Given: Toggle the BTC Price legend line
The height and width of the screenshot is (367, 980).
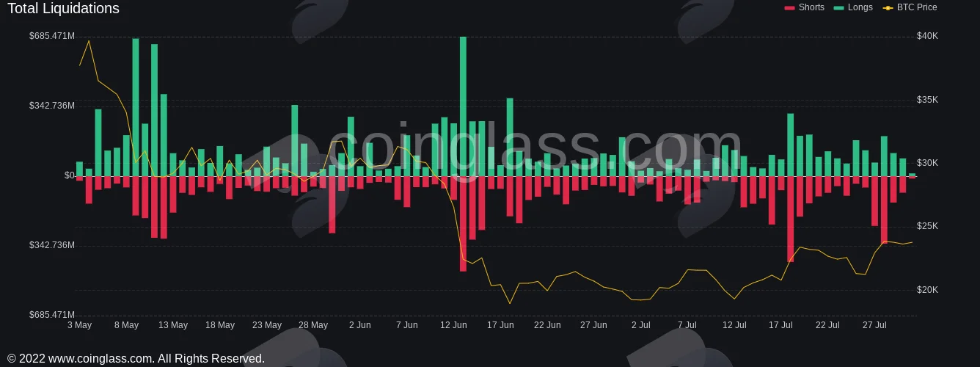Looking at the screenshot, I should (x=910, y=7).
